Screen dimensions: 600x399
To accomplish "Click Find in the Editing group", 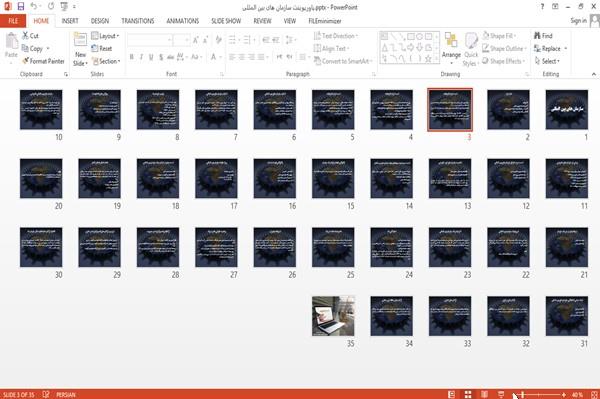I will [x=543, y=36].
